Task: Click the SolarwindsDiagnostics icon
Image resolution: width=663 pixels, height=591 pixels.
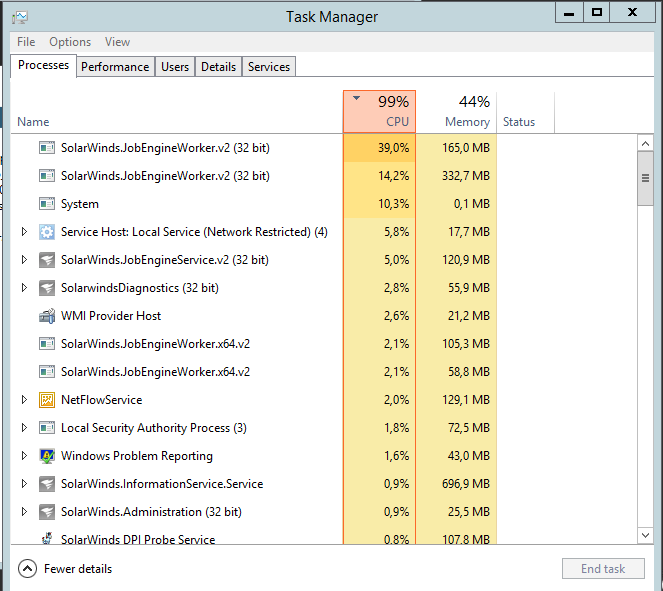Action: coord(47,288)
